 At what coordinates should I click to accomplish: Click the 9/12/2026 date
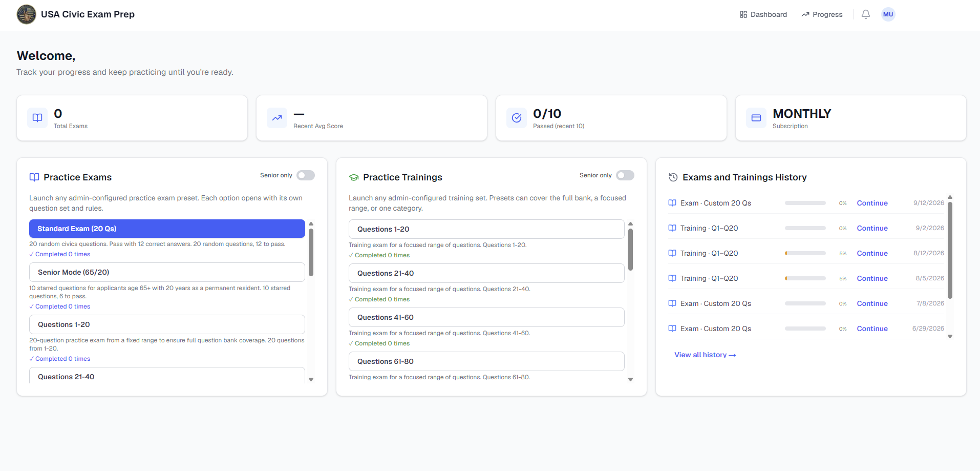click(x=929, y=203)
